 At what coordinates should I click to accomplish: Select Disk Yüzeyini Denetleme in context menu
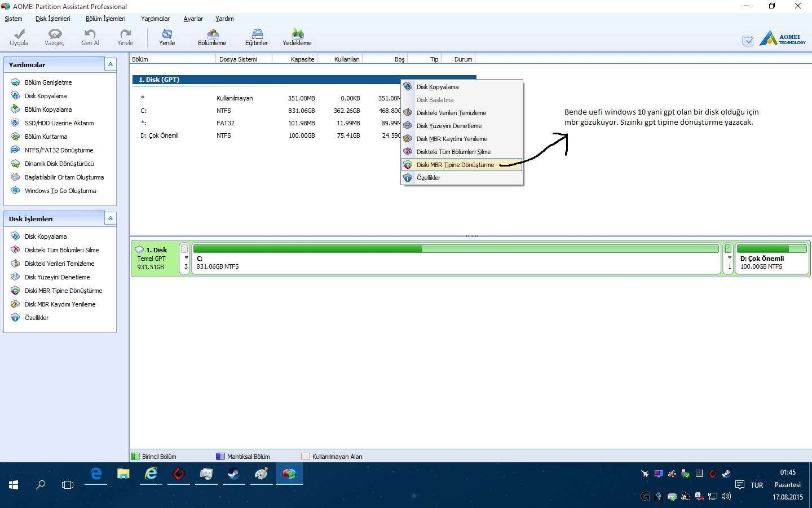[462, 126]
